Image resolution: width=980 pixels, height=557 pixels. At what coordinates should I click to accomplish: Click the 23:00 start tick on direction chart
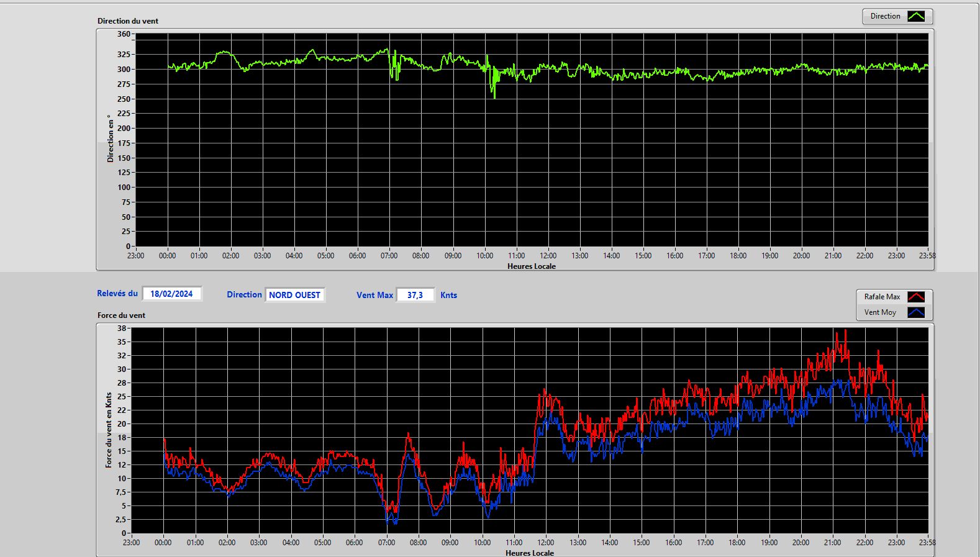(x=136, y=256)
